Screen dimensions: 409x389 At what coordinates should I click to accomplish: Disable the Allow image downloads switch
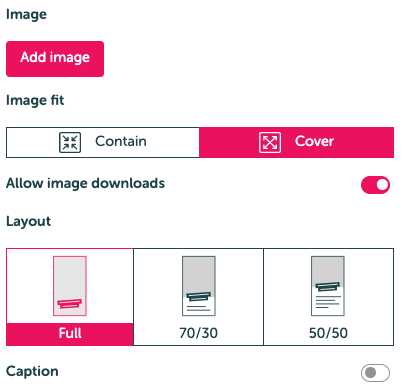point(375,185)
